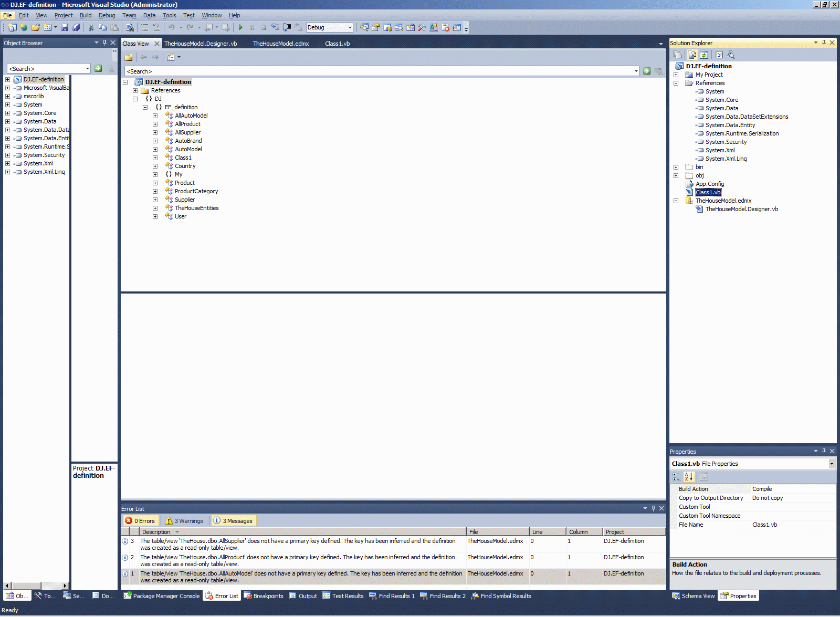Run the Object Browser search with the green arrow
Image resolution: width=840 pixels, height=617 pixels.
98,68
